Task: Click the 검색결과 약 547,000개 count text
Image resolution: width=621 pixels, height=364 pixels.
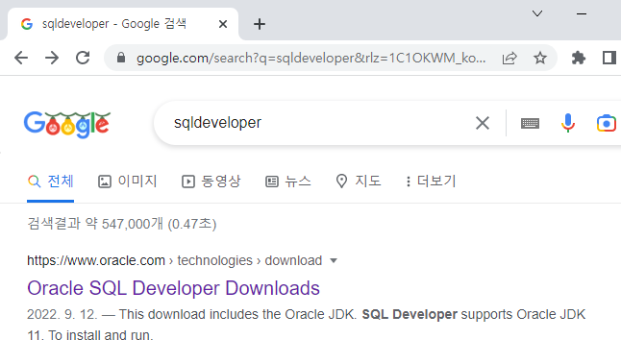Action: coord(121,224)
